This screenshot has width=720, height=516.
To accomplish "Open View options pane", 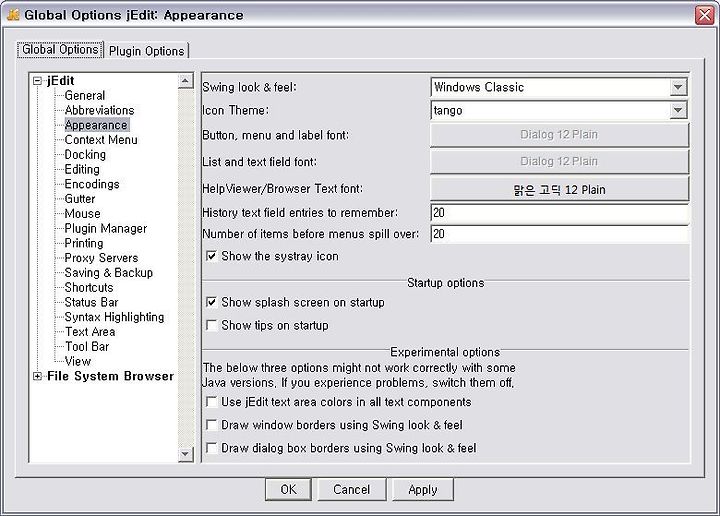I will click(x=78, y=361).
